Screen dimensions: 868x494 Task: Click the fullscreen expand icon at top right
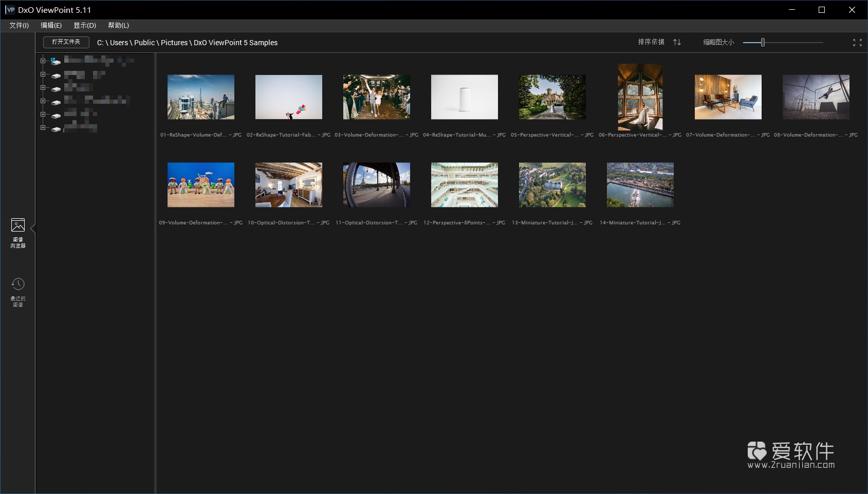tap(856, 43)
